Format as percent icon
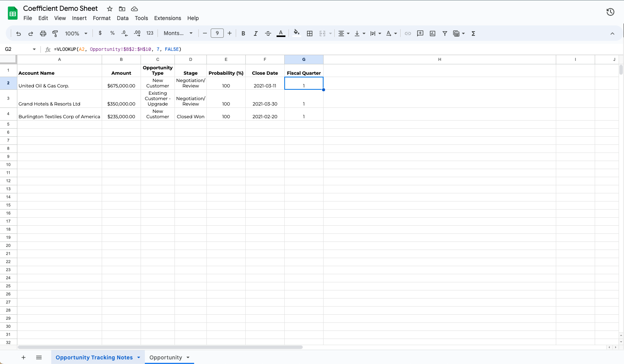 (x=112, y=33)
